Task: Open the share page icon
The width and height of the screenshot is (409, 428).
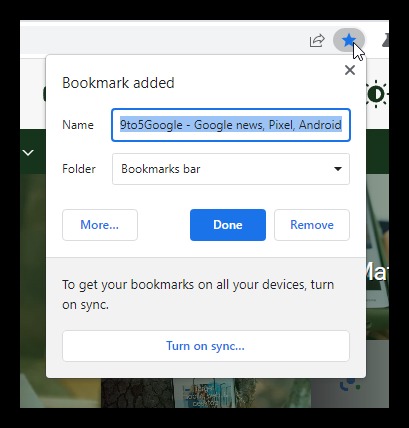Action: [317, 41]
